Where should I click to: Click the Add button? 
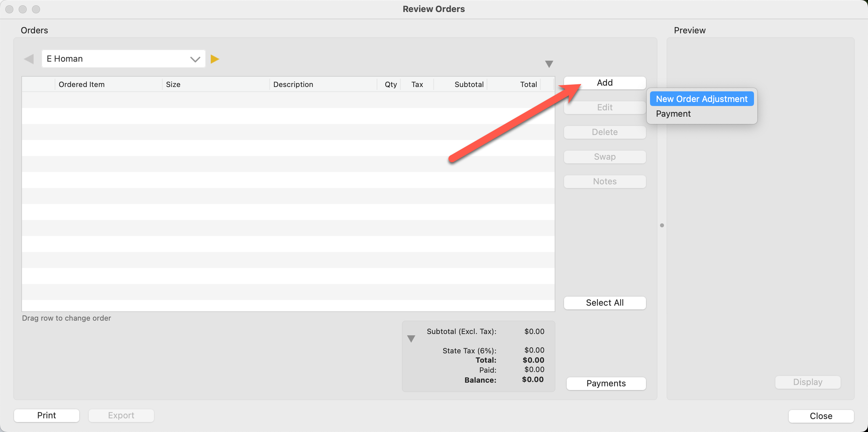click(605, 83)
